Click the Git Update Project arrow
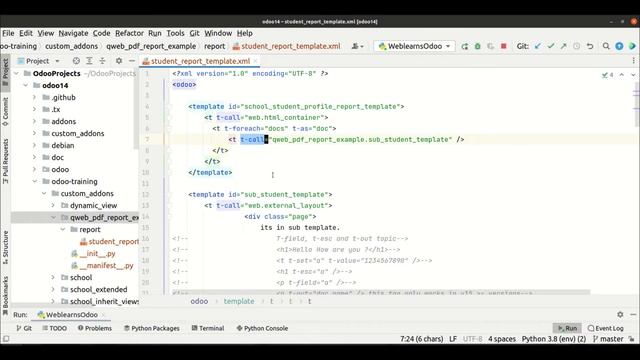The height and width of the screenshot is (360, 640). coord(538,47)
